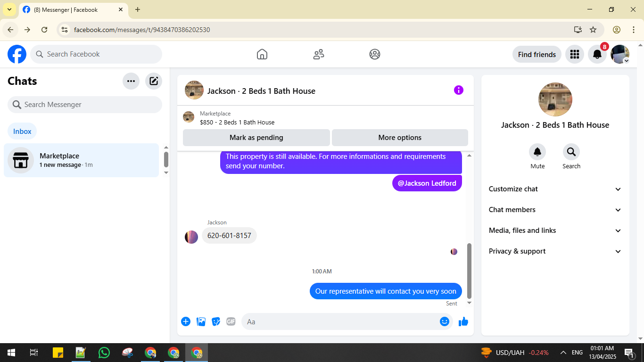This screenshot has height=362, width=644.
Task: Send a thumbs-up like
Action: tap(463, 321)
